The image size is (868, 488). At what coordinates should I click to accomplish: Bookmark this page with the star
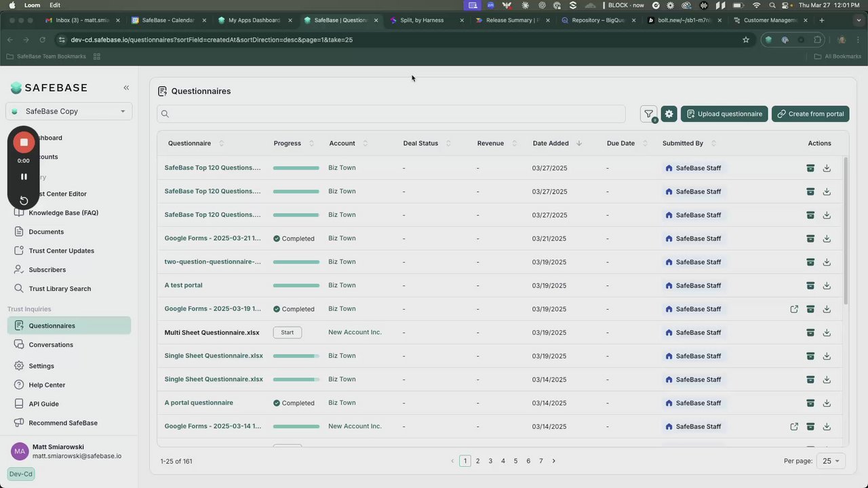746,40
